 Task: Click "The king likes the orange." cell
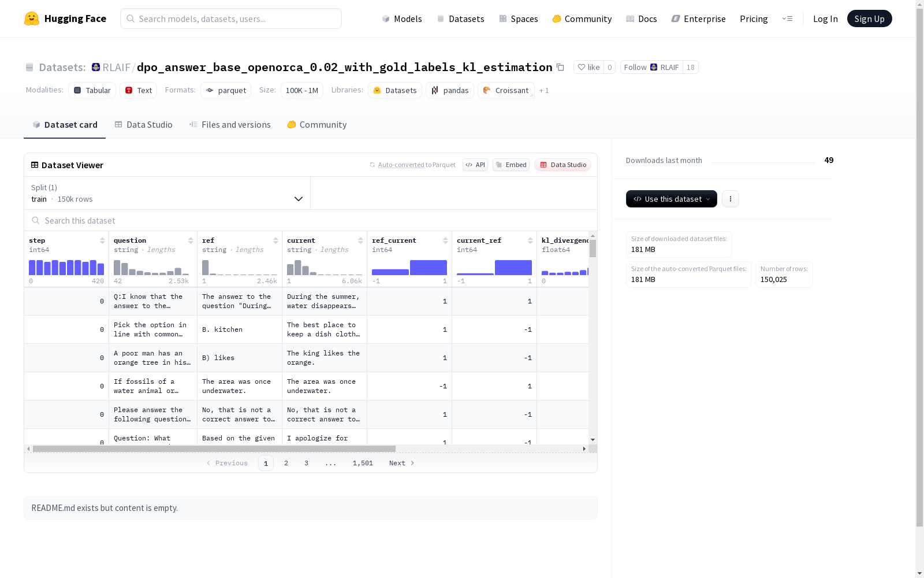coord(325,358)
